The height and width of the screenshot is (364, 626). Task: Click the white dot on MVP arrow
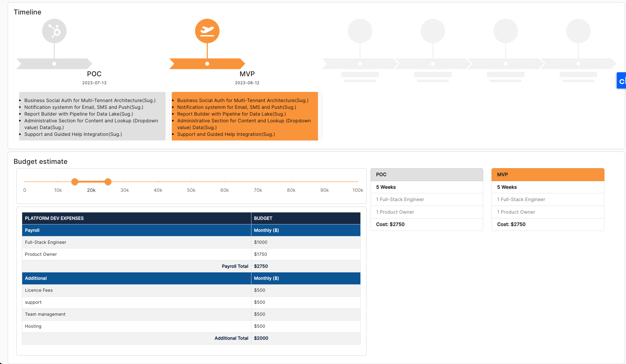click(207, 64)
